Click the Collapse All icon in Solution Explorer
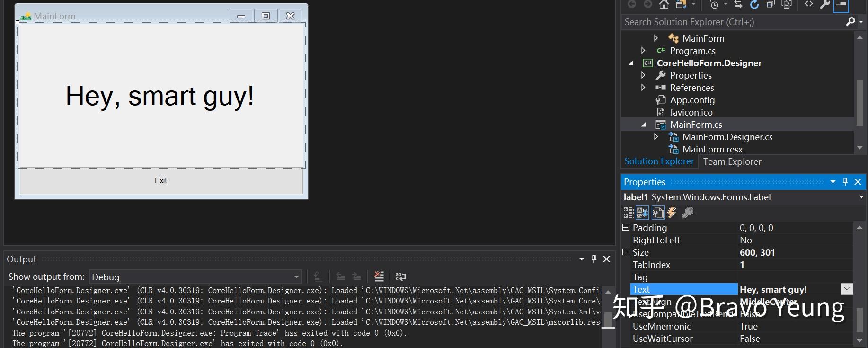This screenshot has width=868, height=348. [771, 4]
